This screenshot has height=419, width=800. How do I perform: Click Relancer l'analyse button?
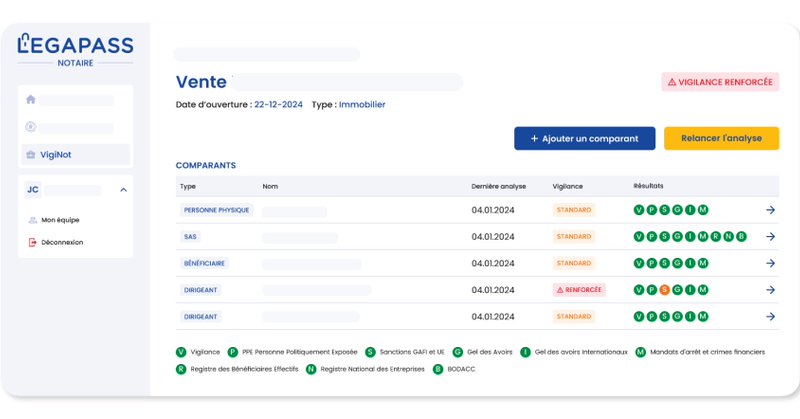click(721, 138)
